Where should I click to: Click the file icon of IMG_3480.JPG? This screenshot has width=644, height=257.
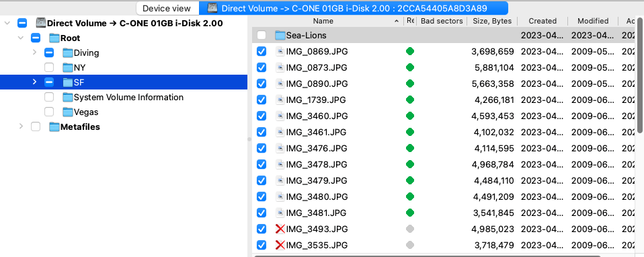pyautogui.click(x=280, y=196)
